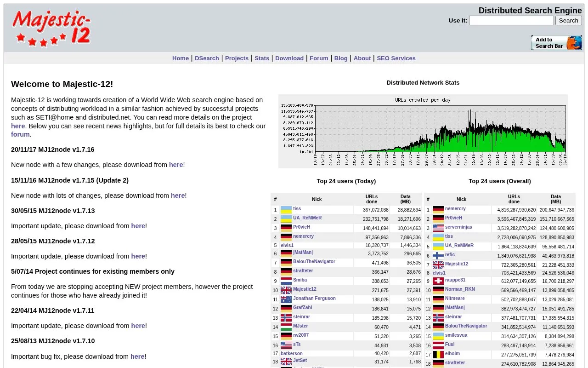This screenshot has height=368, width=588.
Task: Open the Download navigation link
Action: pyautogui.click(x=289, y=58)
